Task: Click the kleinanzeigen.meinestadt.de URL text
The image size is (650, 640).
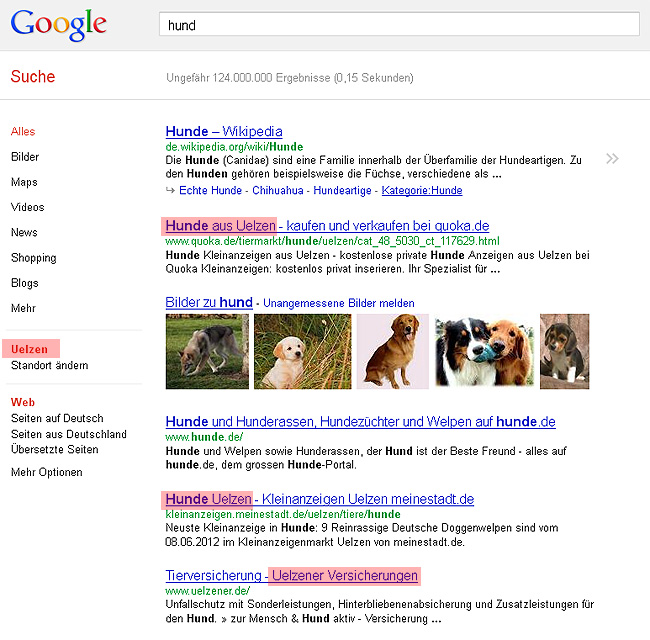Action: click(x=283, y=514)
